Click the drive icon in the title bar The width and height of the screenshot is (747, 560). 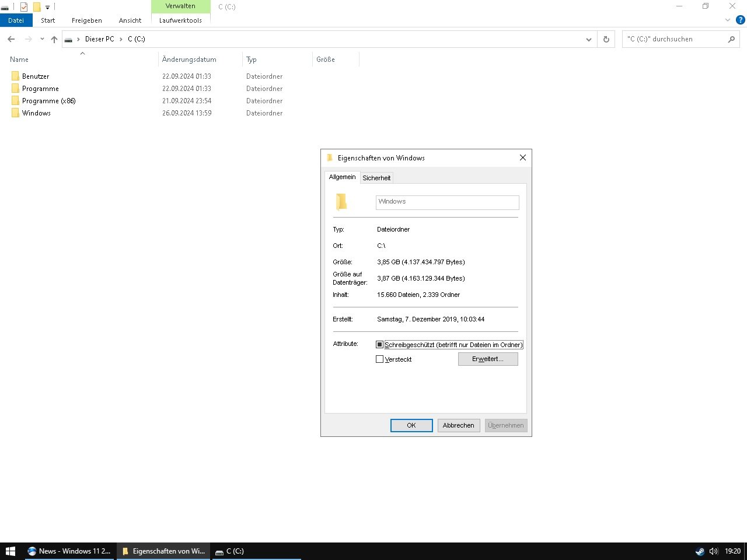coord(5,8)
